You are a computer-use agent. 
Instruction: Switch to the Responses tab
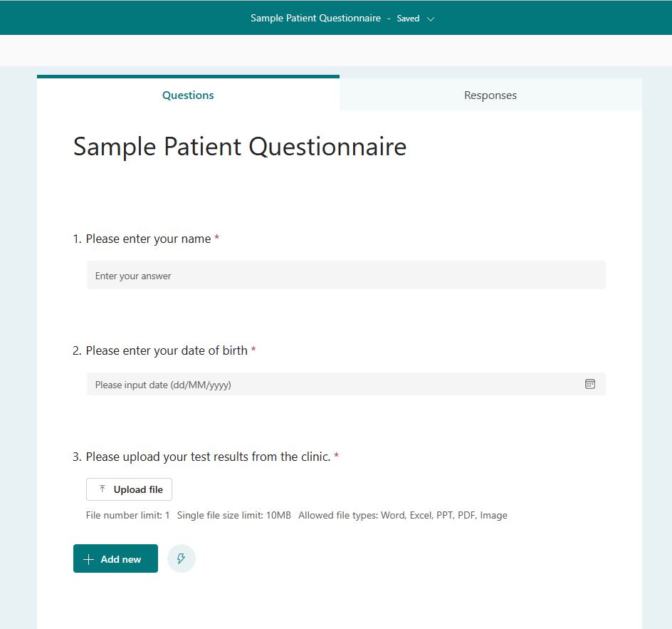490,95
